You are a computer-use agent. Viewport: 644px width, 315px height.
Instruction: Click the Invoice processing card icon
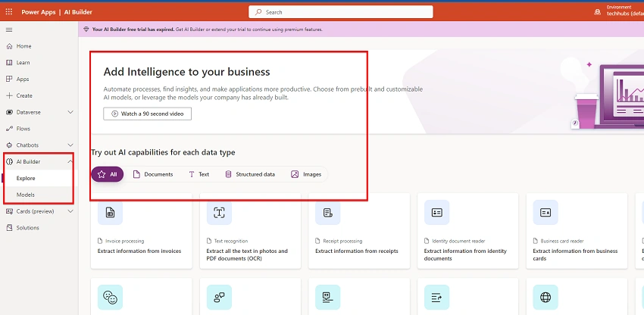pos(110,212)
